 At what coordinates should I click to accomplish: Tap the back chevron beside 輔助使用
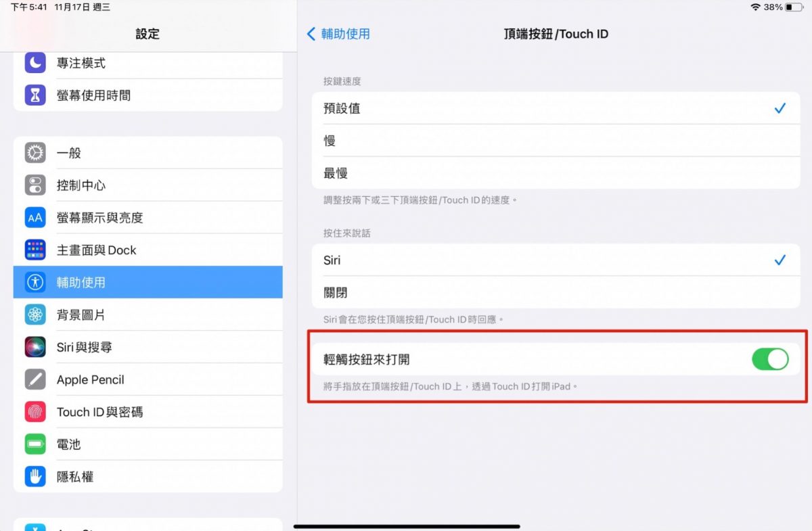[311, 34]
